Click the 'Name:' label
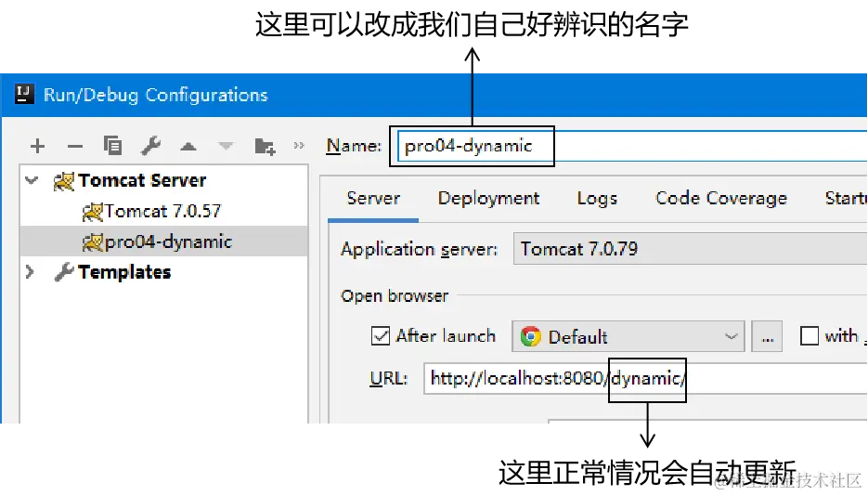 coord(355,146)
